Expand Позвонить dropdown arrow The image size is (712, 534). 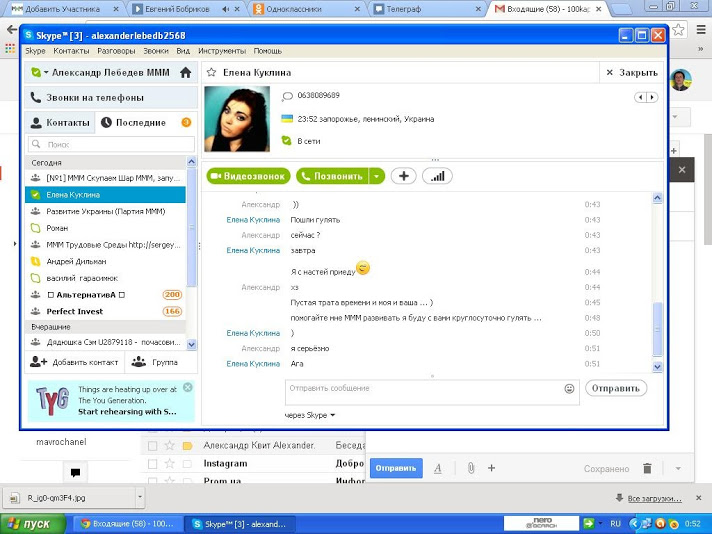coord(377,176)
